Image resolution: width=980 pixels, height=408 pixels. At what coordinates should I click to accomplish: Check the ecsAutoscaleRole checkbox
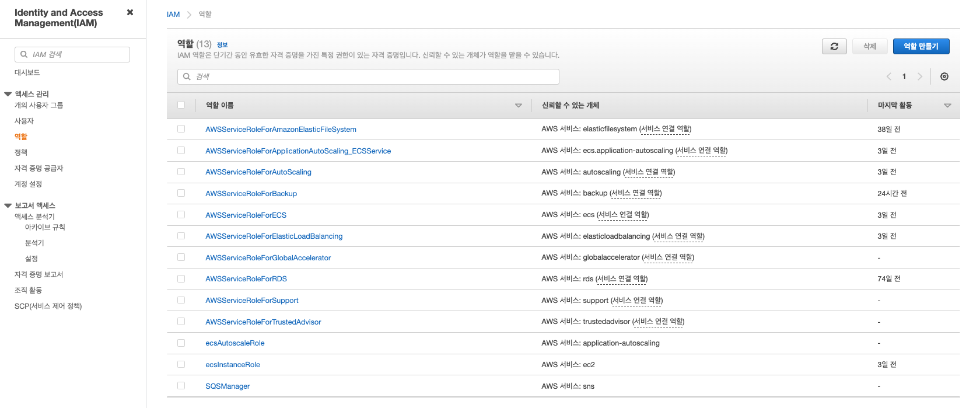(181, 343)
